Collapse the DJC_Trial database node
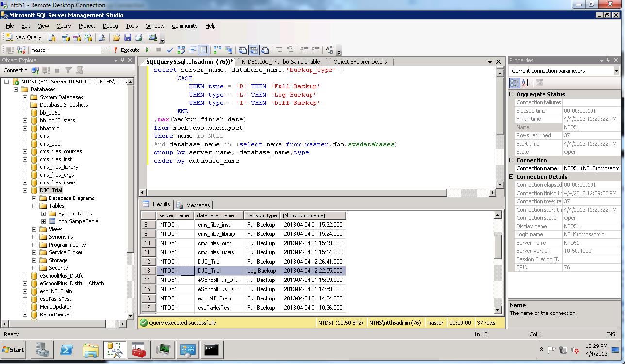Image resolution: width=625 pixels, height=364 pixels. click(25, 190)
